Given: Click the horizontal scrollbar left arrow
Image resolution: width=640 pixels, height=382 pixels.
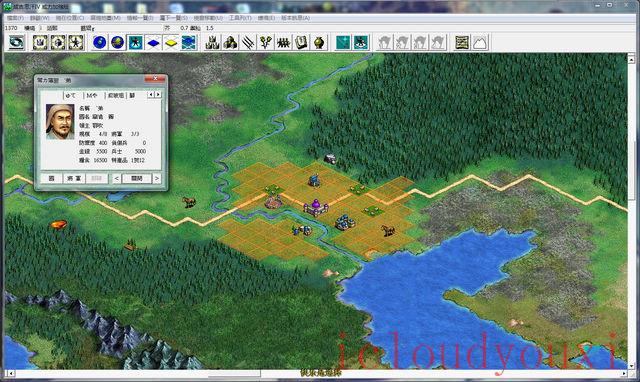Looking at the screenshot, I should pos(10,373).
